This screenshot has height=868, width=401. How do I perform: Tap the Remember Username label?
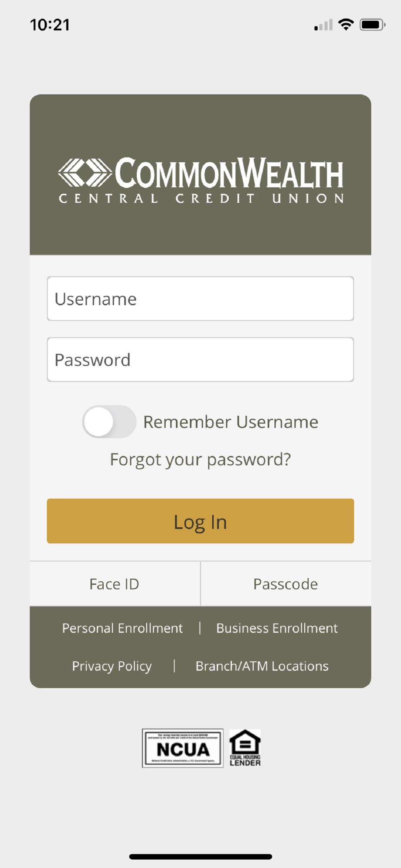(231, 422)
